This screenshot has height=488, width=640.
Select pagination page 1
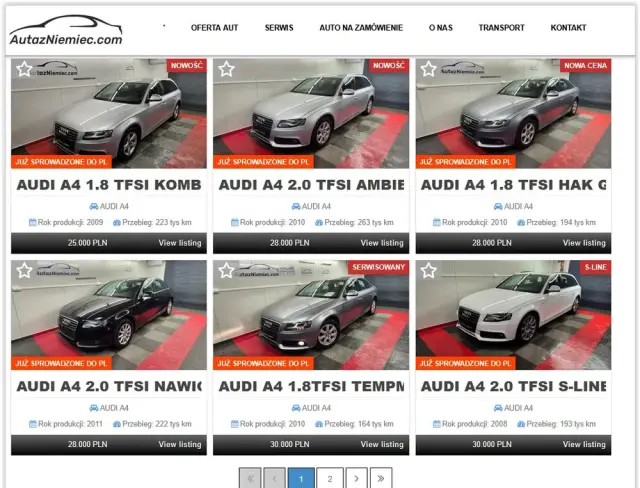tap(301, 478)
